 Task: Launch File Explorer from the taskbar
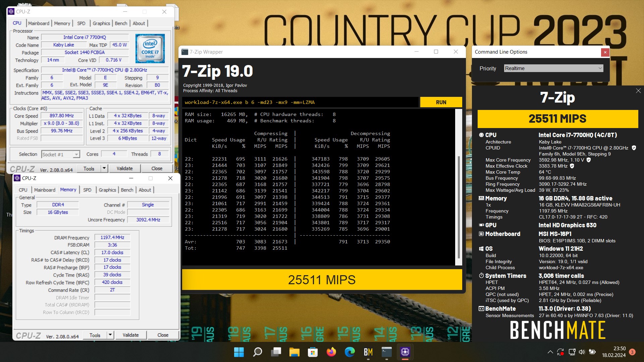click(x=294, y=352)
